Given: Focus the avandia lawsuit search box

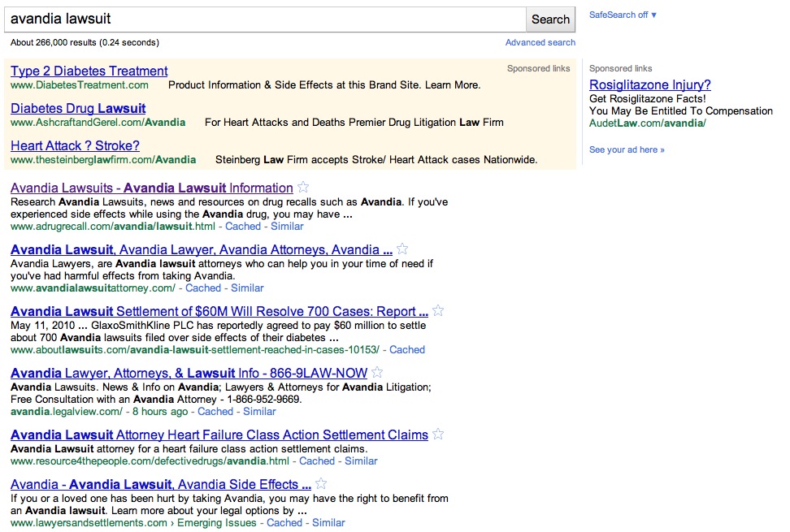Looking at the screenshot, I should tap(266, 19).
